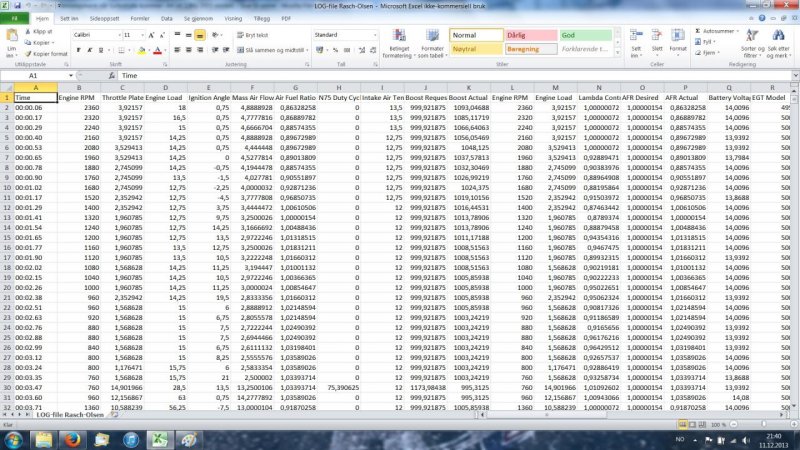Open the Sett inn ribbon tab
Image resolution: width=800 pixels, height=450 pixels.
click(x=70, y=18)
